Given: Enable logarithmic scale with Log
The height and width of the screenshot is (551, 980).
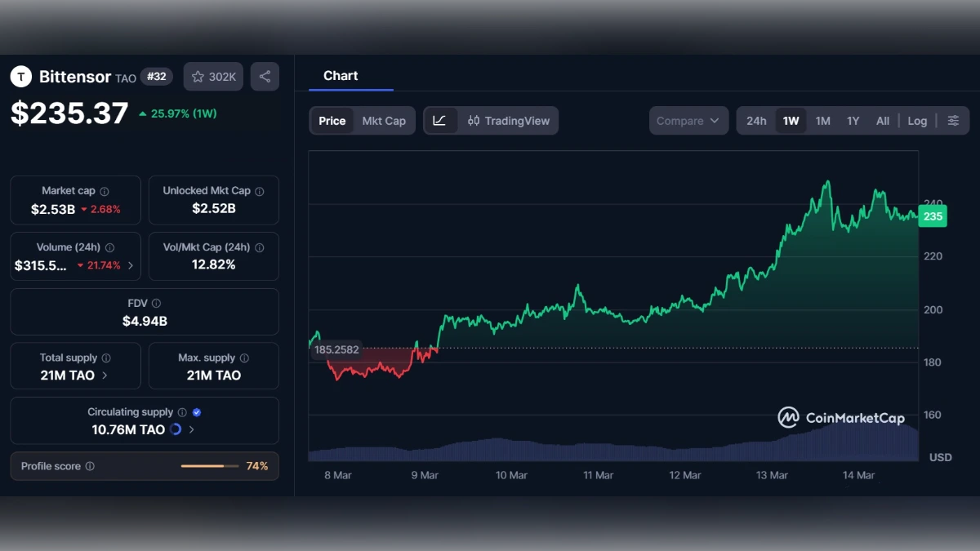Looking at the screenshot, I should pyautogui.click(x=917, y=120).
